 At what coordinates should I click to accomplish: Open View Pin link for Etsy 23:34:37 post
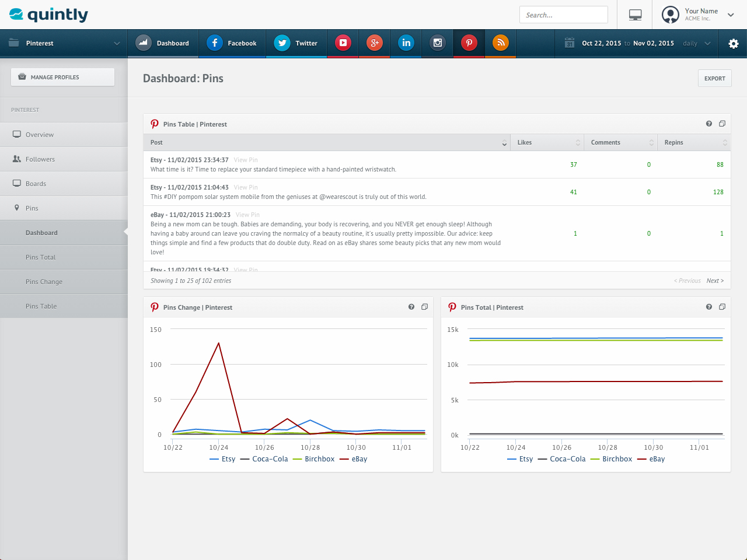click(x=246, y=160)
